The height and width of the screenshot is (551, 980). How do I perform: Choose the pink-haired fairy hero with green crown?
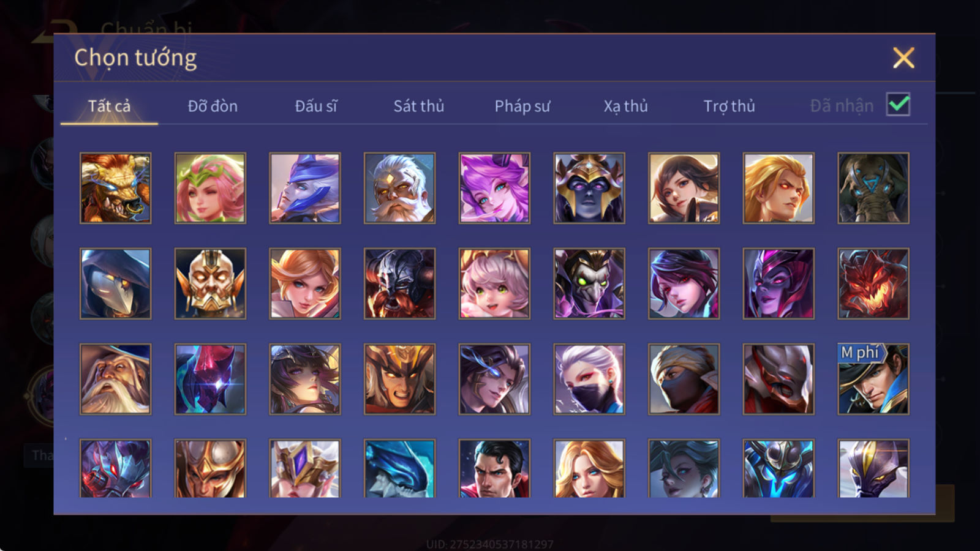click(x=210, y=188)
